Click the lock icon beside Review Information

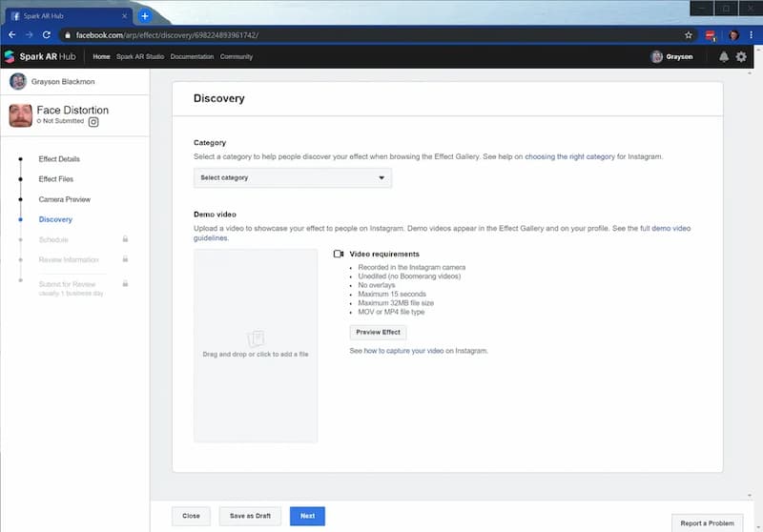125,259
